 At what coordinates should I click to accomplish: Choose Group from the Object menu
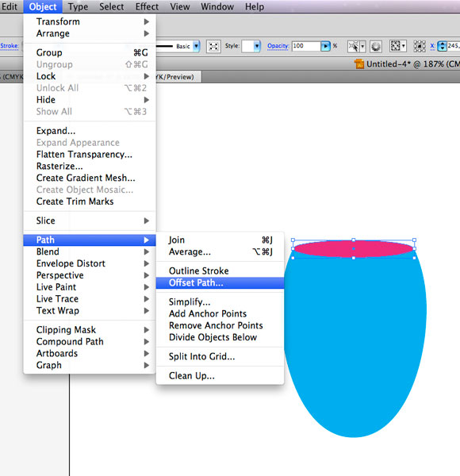[90, 52]
